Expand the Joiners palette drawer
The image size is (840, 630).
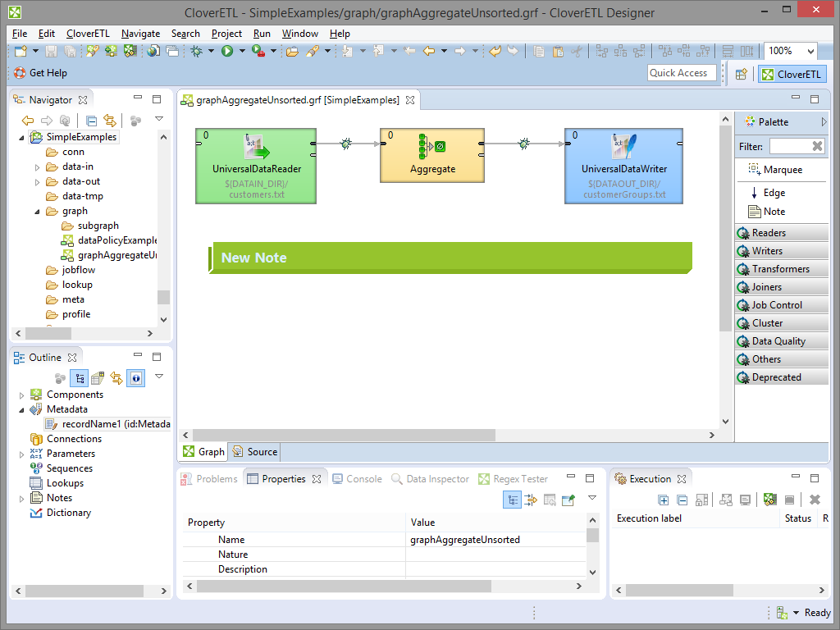(782, 287)
